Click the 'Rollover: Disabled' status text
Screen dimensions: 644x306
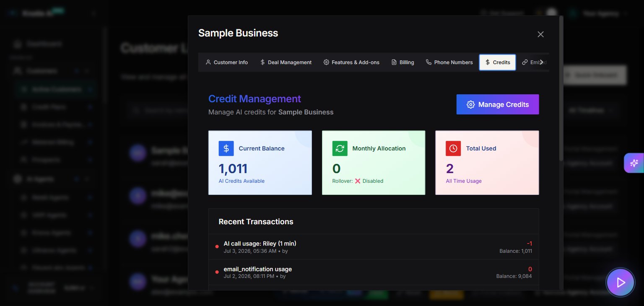(358, 181)
